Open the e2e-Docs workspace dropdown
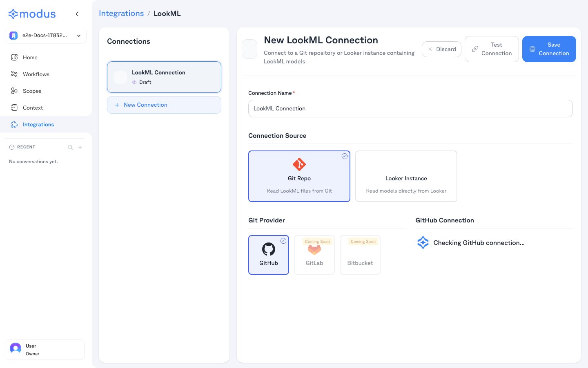The width and height of the screenshot is (588, 368). point(46,36)
